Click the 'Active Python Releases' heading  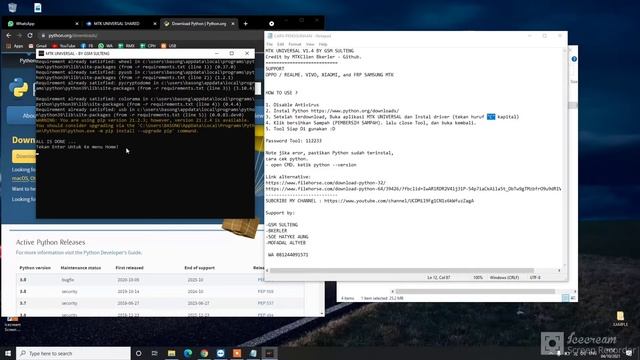click(51, 242)
